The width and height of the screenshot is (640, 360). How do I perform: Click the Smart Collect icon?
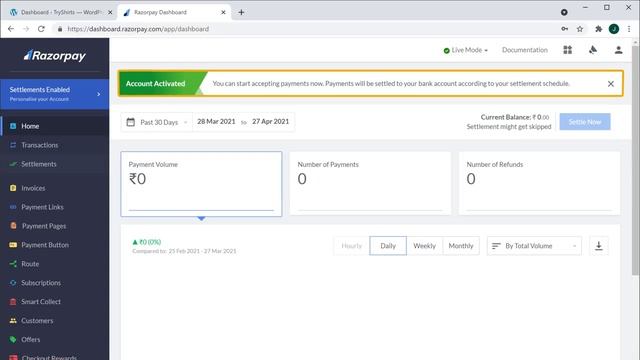click(x=13, y=302)
